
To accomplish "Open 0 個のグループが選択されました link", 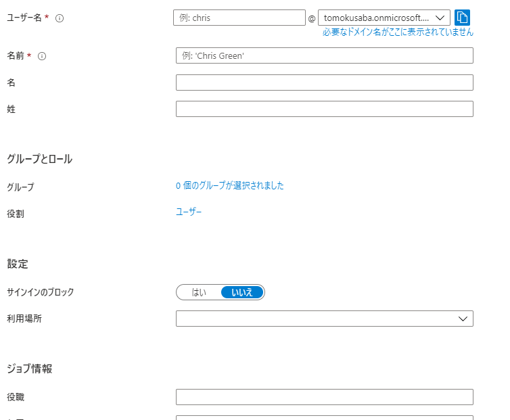I will [x=229, y=185].
